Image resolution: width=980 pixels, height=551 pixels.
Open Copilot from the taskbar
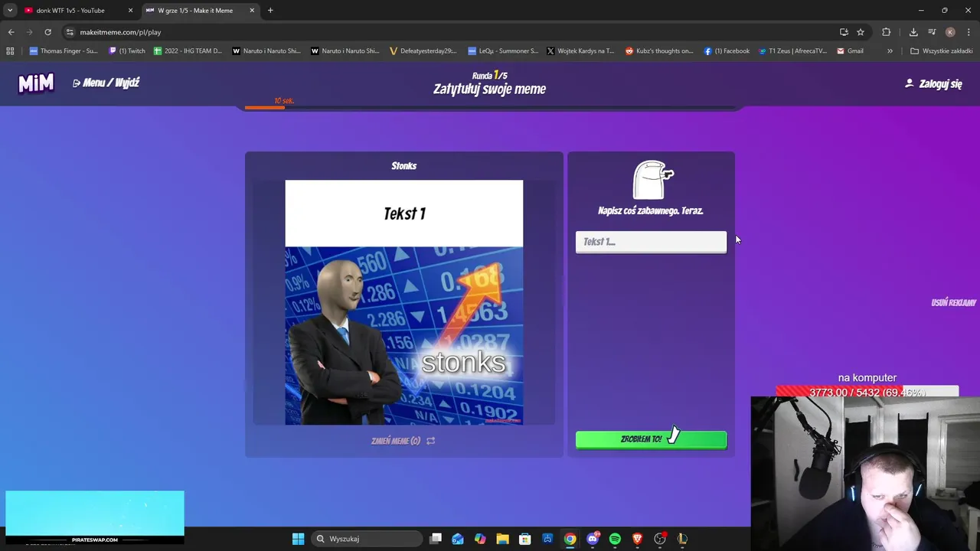(x=480, y=539)
